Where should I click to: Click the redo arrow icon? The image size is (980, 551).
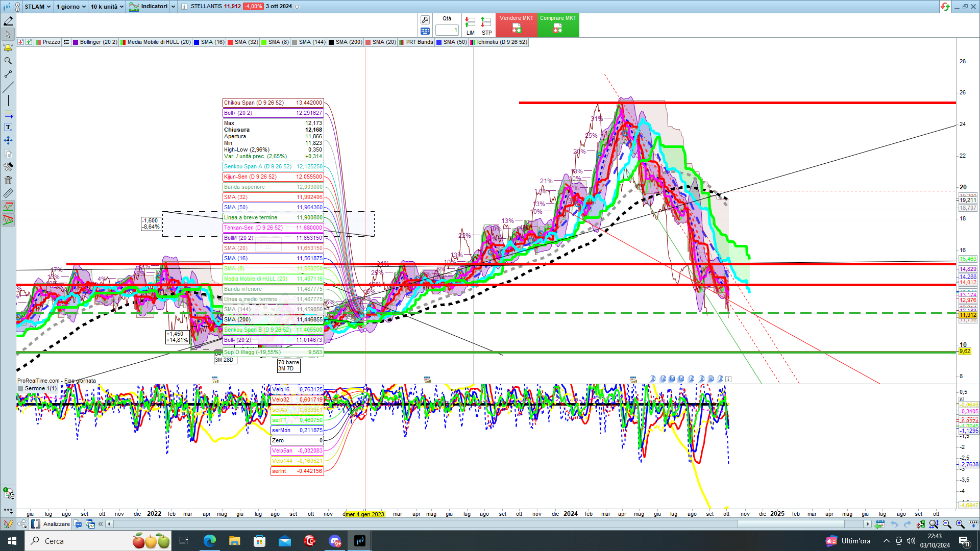pos(907,524)
